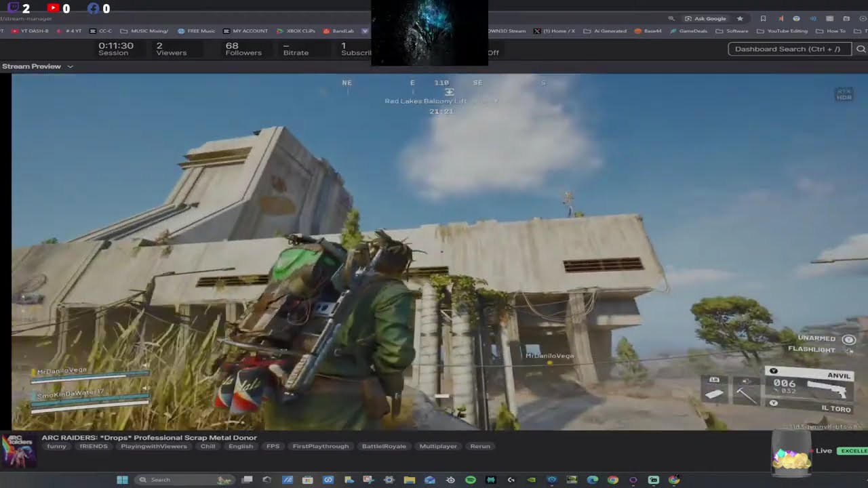This screenshot has height=488, width=868.
Task: Click the Twitch viewer count icon
Action: point(14,9)
